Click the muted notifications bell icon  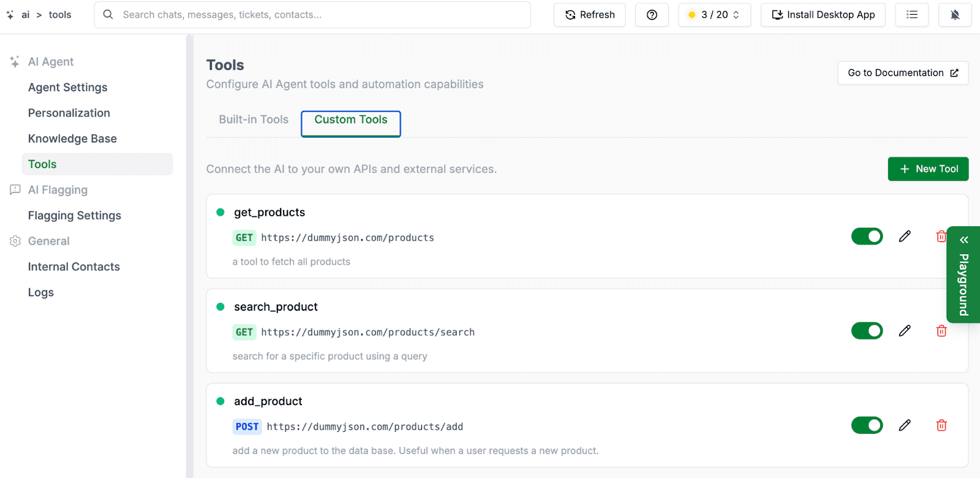coord(954,15)
